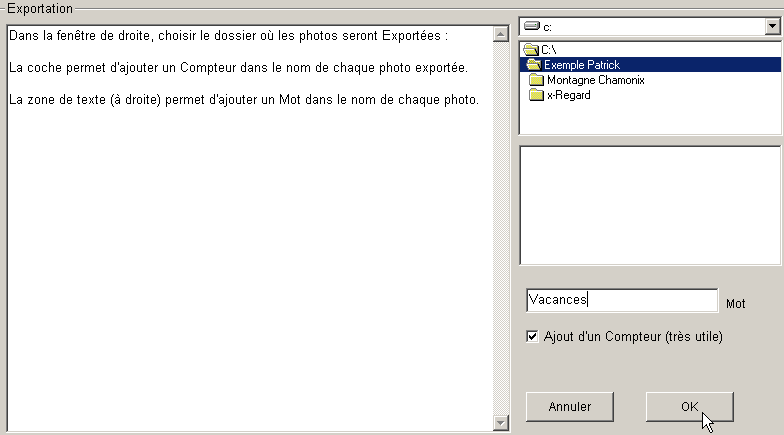The image size is (784, 435).
Task: Select the C:\ root directory
Action: 549,49
